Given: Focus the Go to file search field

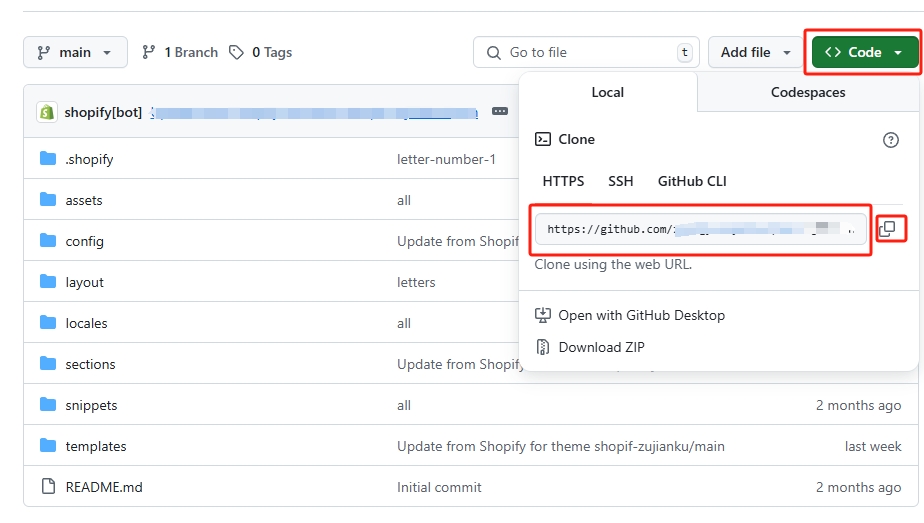Looking at the screenshot, I should click(586, 52).
